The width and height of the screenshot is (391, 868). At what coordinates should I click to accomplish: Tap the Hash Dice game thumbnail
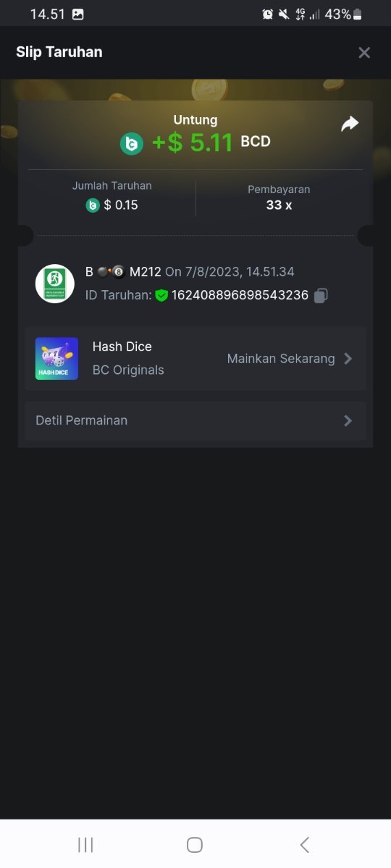coord(56,359)
